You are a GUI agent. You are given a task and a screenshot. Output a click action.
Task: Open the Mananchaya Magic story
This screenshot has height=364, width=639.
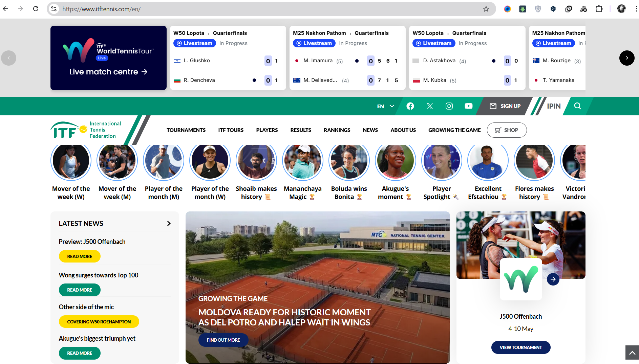pyautogui.click(x=303, y=173)
